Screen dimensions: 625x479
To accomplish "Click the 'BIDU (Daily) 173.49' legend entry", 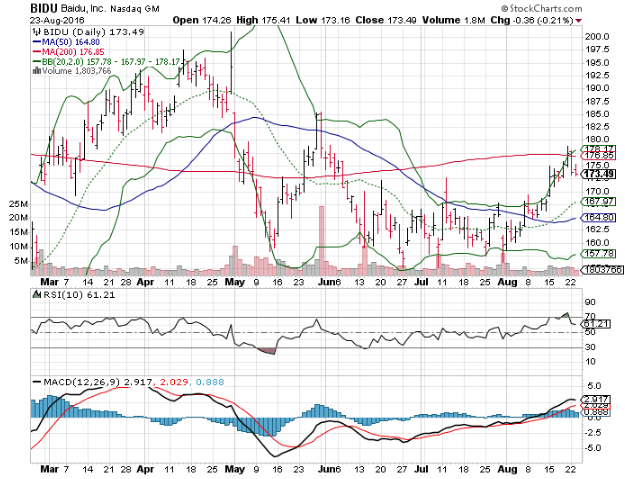I will tap(93, 32).
